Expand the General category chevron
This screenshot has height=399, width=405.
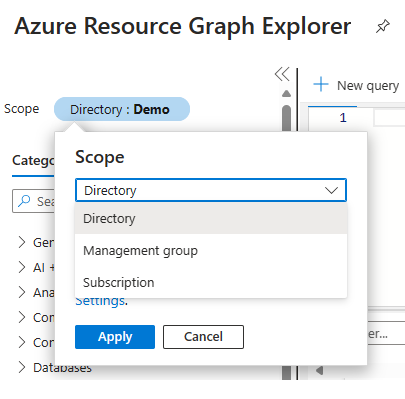[x=22, y=242]
